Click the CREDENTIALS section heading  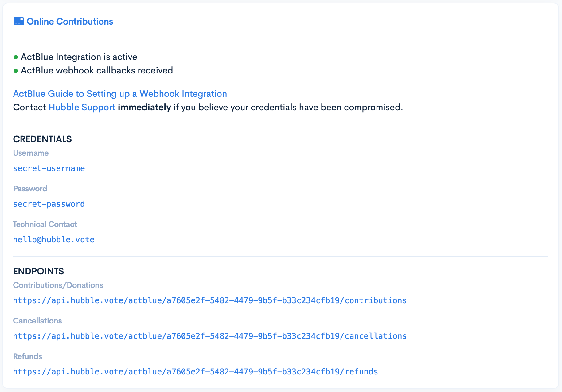coord(42,139)
